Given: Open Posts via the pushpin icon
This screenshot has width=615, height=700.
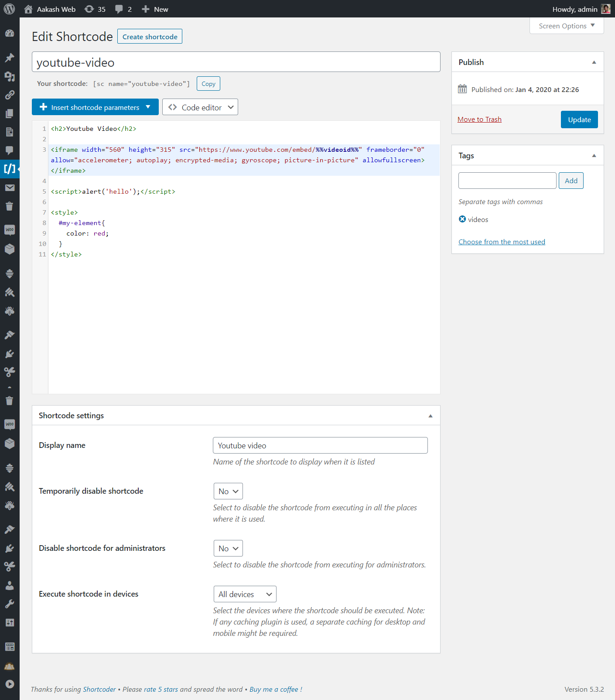Looking at the screenshot, I should (x=10, y=58).
